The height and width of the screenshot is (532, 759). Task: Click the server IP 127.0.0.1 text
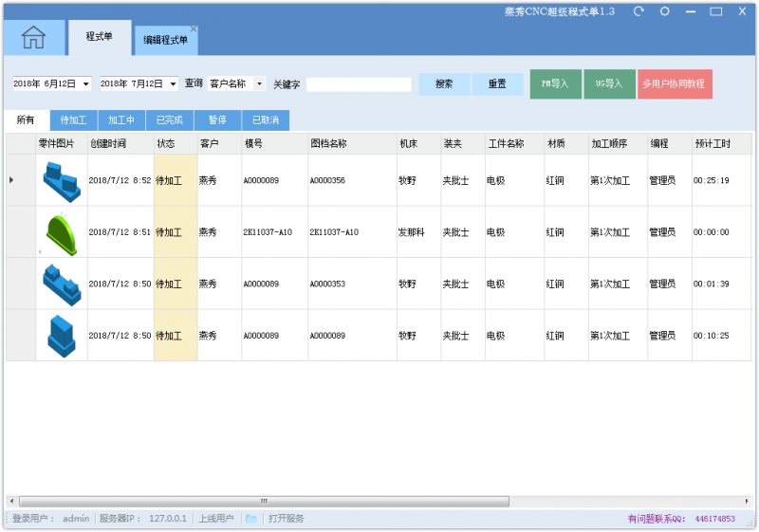(x=168, y=519)
